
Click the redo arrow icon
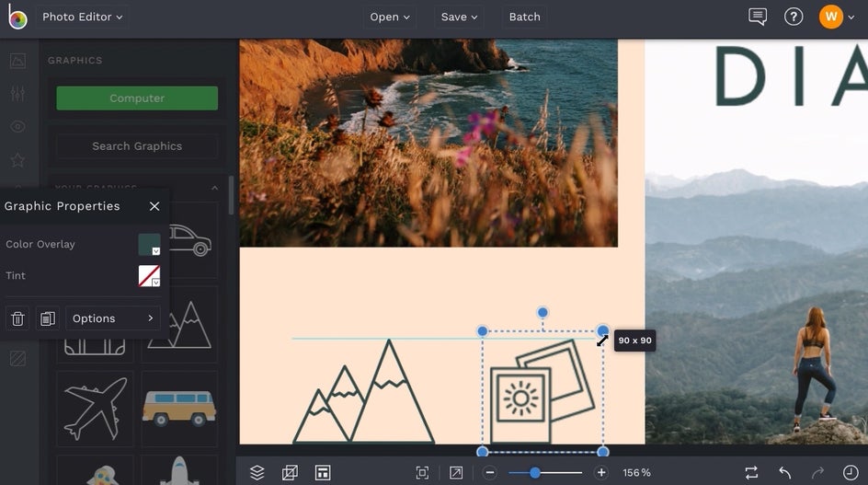[817, 472]
